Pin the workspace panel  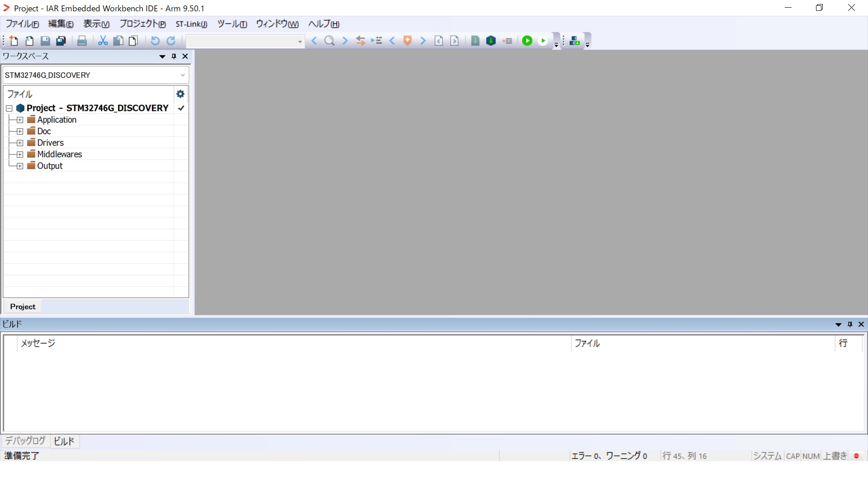click(174, 57)
